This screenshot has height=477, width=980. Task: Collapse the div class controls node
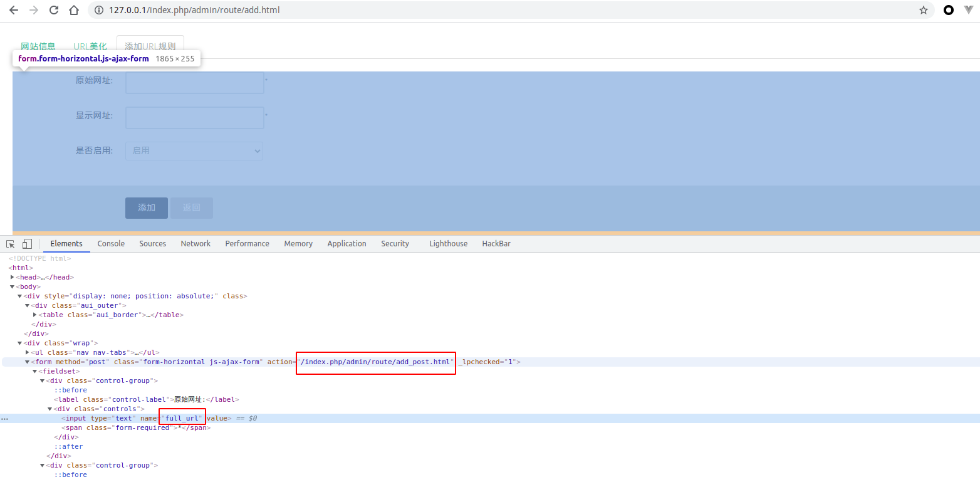click(50, 409)
